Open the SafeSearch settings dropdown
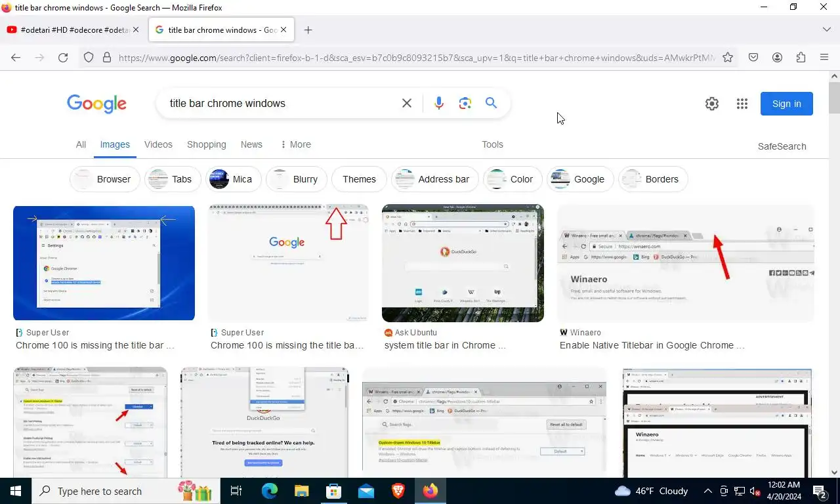The image size is (840, 504). [782, 146]
